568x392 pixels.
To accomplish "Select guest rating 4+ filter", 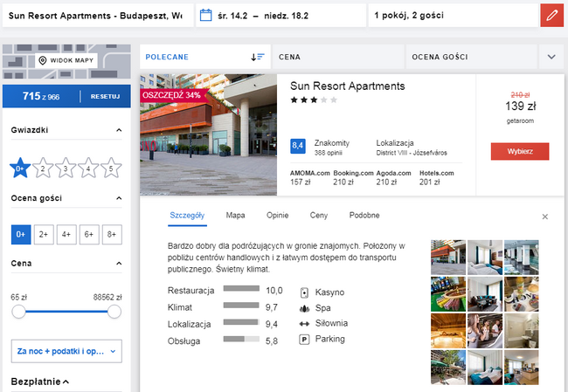I will click(66, 235).
